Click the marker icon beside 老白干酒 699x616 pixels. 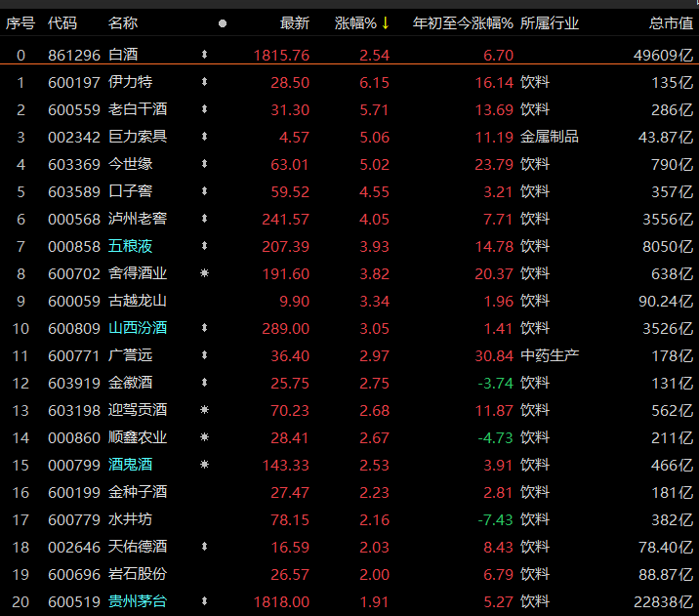[204, 109]
